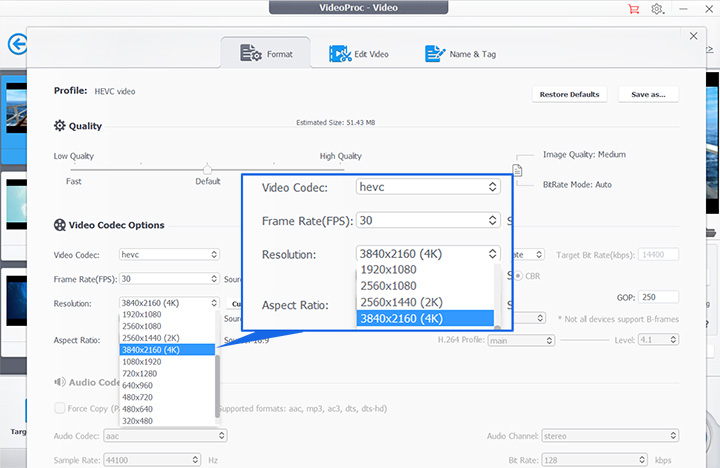720x468 pixels.
Task: Open settings gear in title bar
Action: (x=657, y=9)
